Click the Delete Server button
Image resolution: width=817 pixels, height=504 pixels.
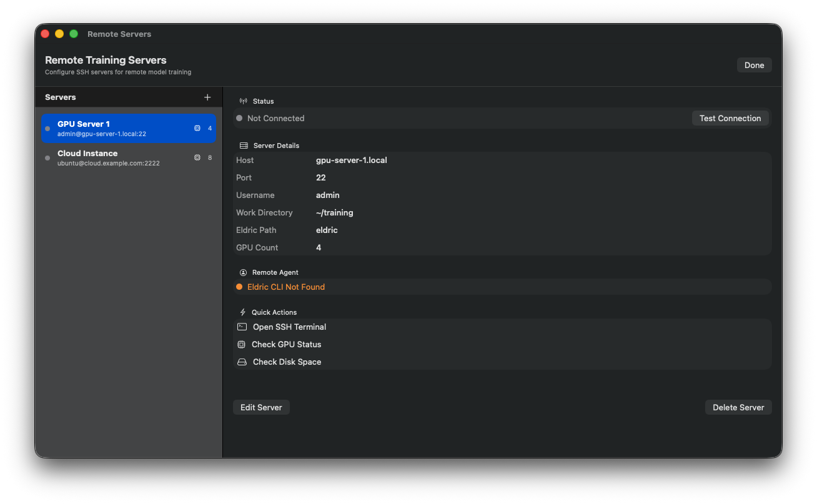pos(738,407)
